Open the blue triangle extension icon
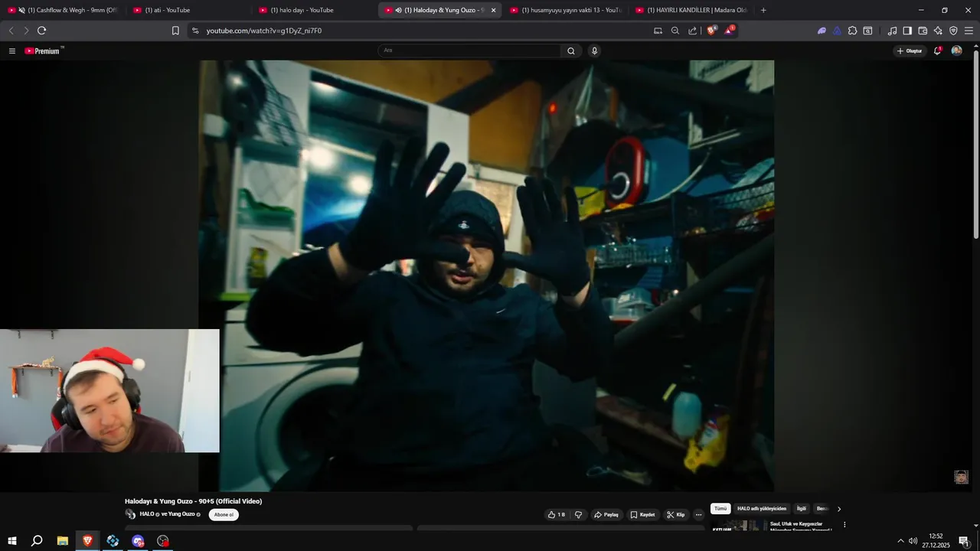Screen dimensions: 980x551 click(837, 31)
